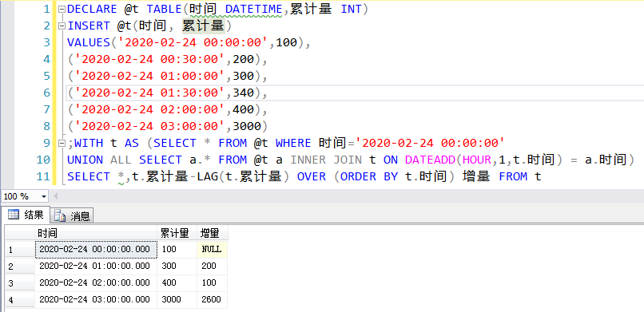Open the 100 % zoom dropdown
Screen dimensions: 644x312
pos(44,196)
